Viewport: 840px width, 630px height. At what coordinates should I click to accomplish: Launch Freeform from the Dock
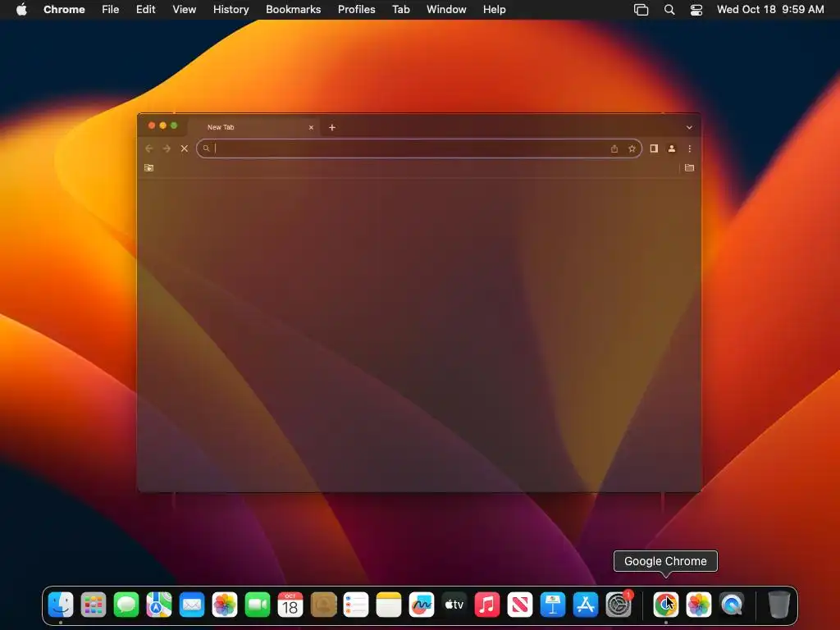[x=422, y=605]
